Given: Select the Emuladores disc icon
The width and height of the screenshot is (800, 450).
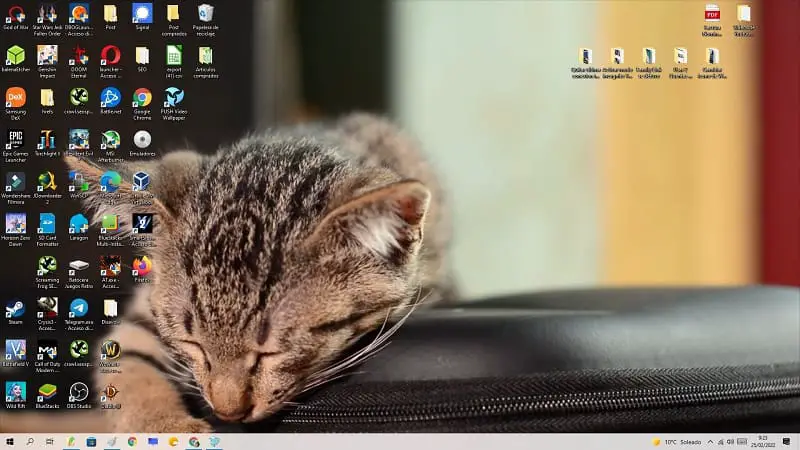Looking at the screenshot, I should click(x=142, y=143).
